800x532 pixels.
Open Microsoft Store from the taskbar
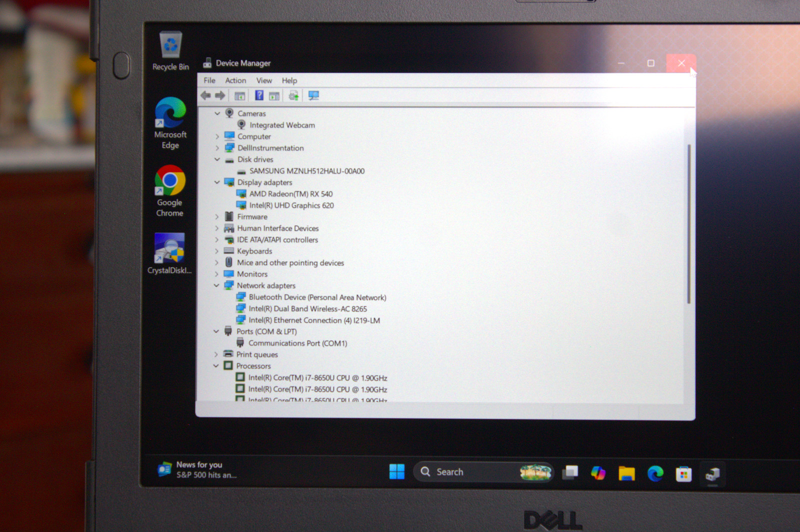coord(683,474)
